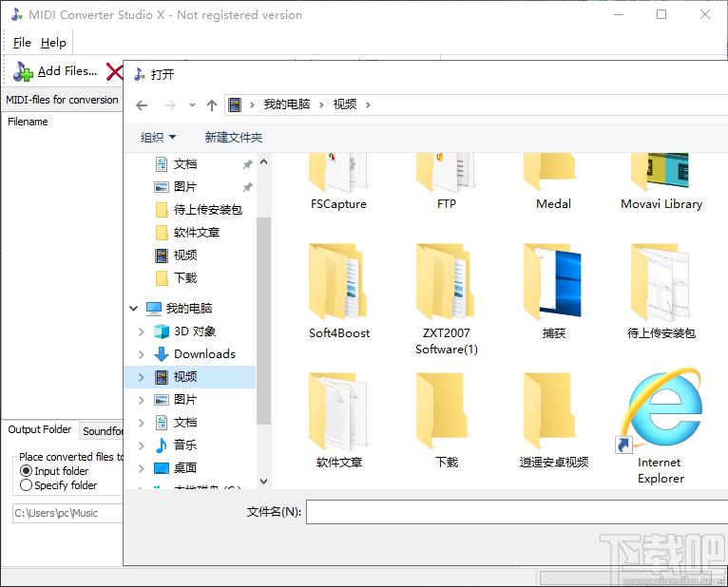728x587 pixels.
Task: Click the navigation pane scroll up arrow
Action: (x=263, y=161)
